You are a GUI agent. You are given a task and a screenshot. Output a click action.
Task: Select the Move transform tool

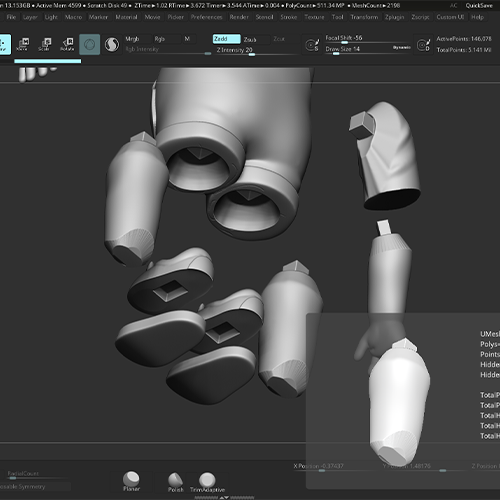23,44
